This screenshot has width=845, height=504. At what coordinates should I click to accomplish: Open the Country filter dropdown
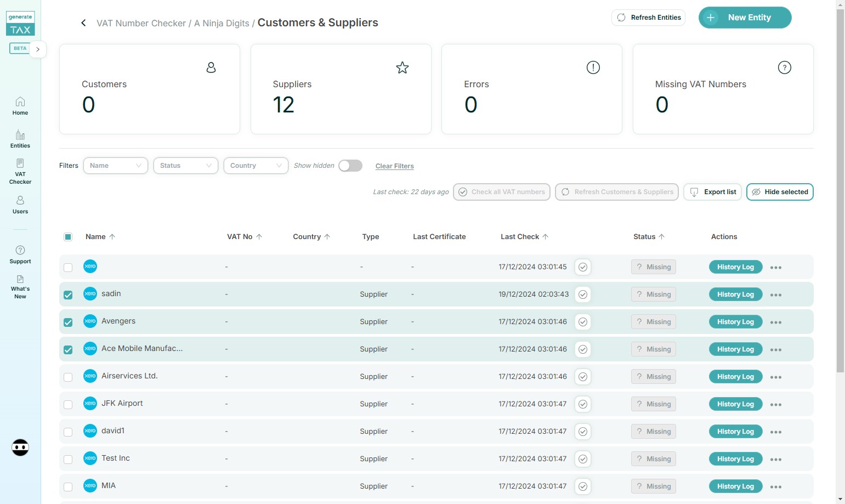pos(256,166)
